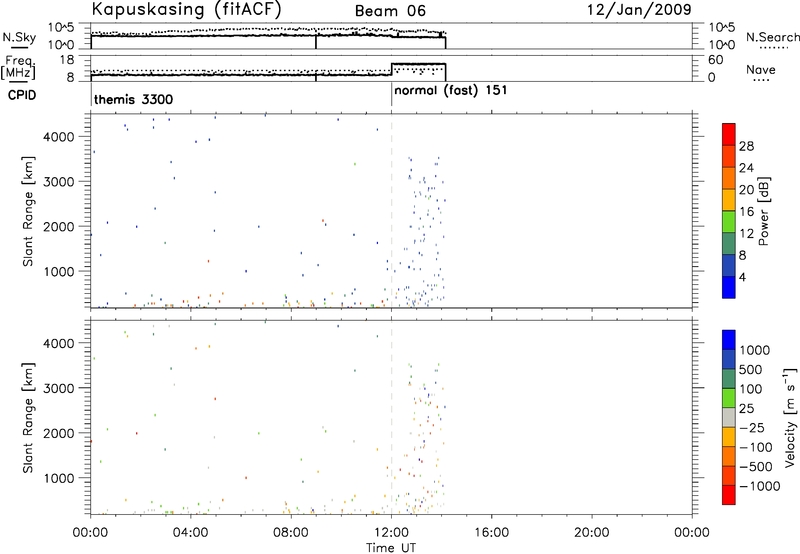Click the 2000 tick on the power panel
This screenshot has width=800, height=554.
(58, 226)
